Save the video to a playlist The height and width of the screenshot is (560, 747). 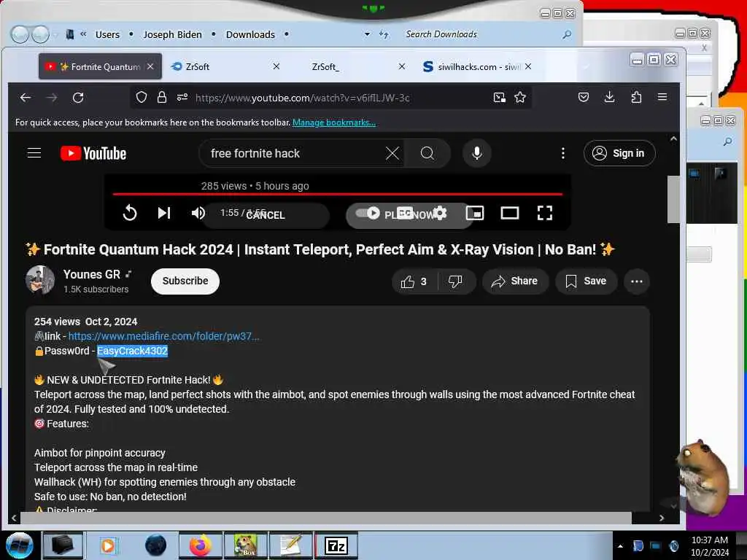[x=586, y=281]
